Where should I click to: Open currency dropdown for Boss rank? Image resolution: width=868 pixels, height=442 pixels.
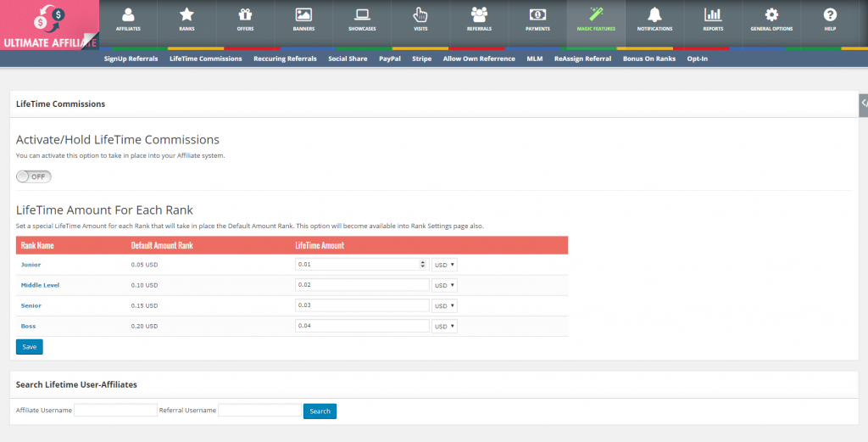pos(444,327)
